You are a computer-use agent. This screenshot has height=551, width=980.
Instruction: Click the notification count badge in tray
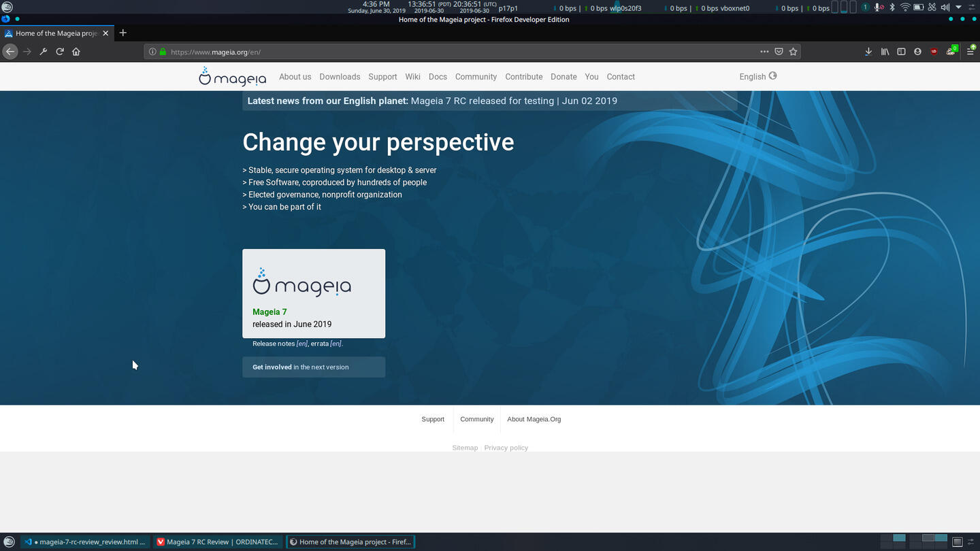[x=865, y=7]
